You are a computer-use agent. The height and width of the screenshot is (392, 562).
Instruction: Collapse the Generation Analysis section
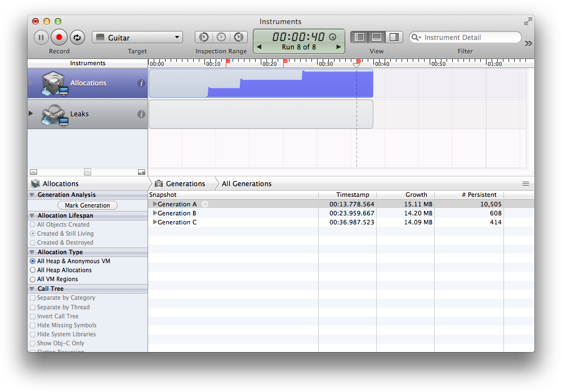[x=32, y=195]
